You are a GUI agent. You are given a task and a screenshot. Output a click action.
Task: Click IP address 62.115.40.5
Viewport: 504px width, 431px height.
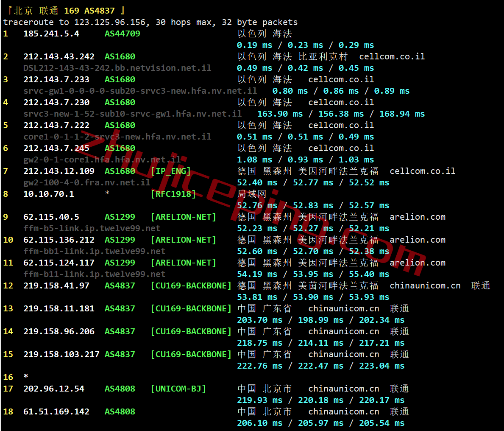point(51,217)
